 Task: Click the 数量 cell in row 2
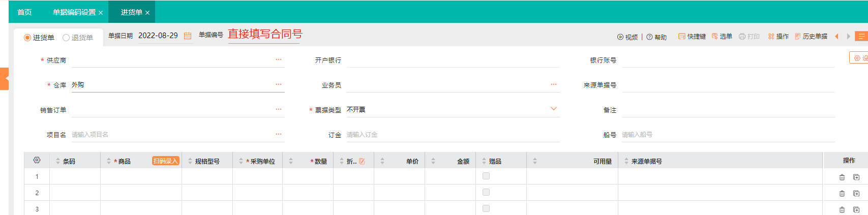(308, 193)
